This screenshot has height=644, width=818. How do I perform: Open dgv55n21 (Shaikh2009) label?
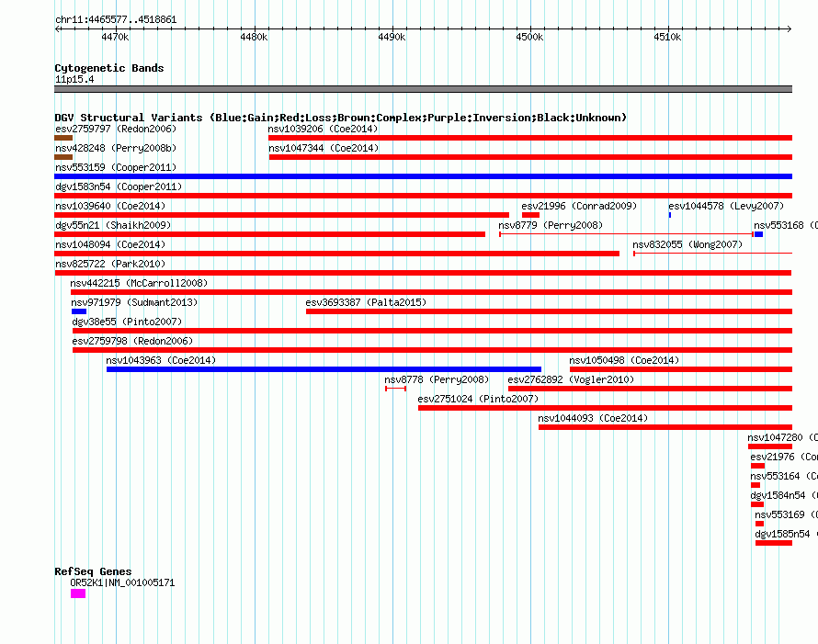[113, 225]
